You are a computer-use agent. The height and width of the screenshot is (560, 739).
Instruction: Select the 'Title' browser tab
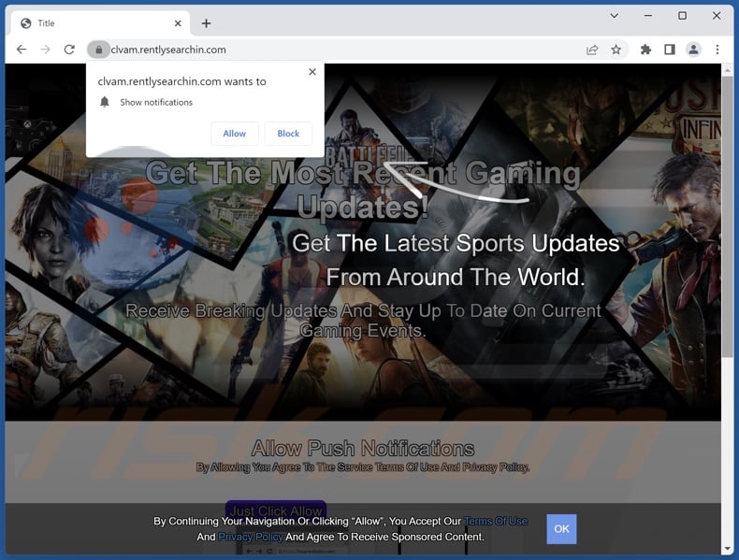(98, 23)
